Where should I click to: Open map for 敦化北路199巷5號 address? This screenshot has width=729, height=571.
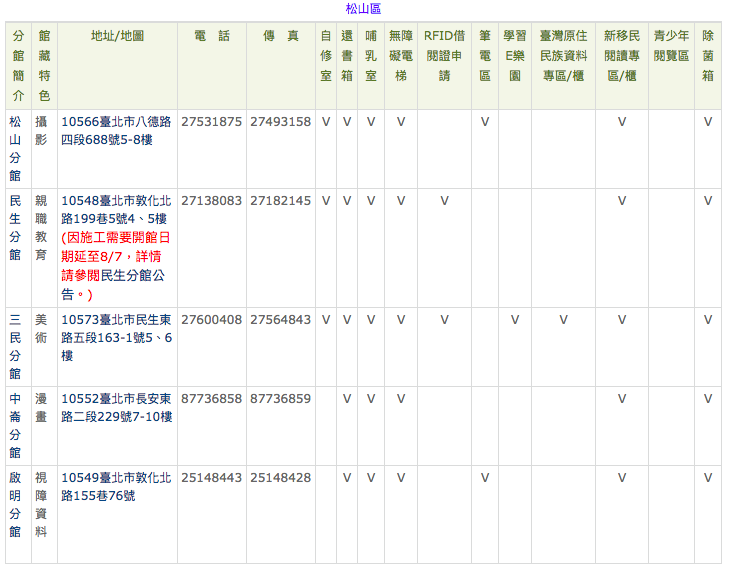tap(116, 210)
